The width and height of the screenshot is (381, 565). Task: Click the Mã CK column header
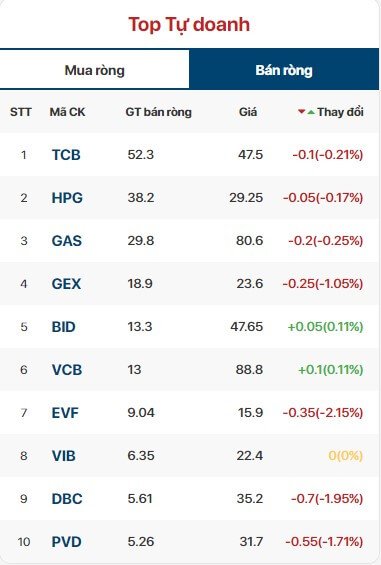[x=67, y=112]
